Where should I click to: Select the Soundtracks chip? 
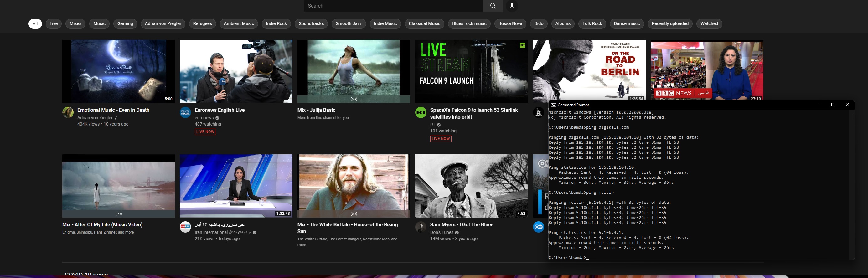click(311, 23)
